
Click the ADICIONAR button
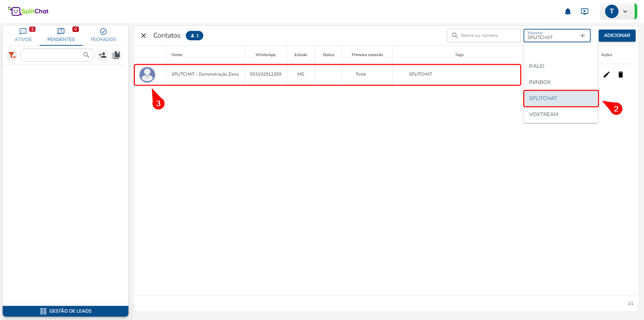point(617,35)
